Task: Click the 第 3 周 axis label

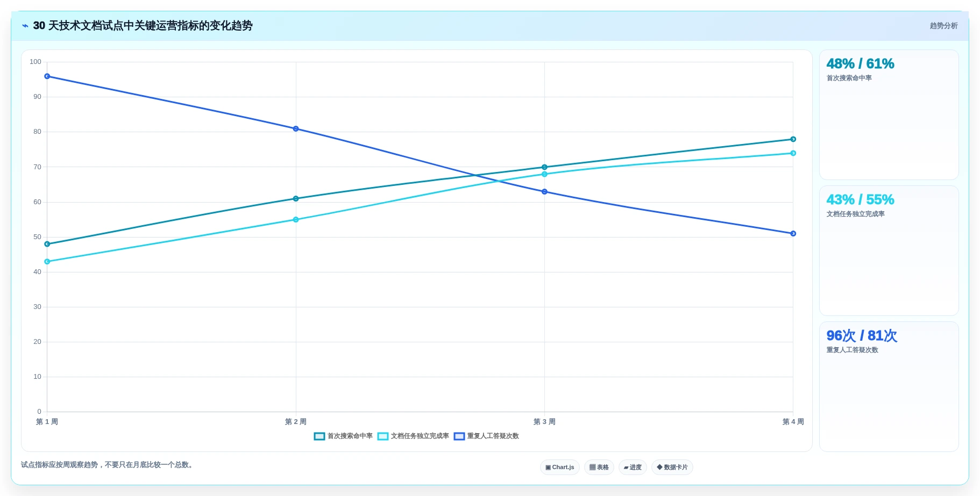Action: click(544, 422)
